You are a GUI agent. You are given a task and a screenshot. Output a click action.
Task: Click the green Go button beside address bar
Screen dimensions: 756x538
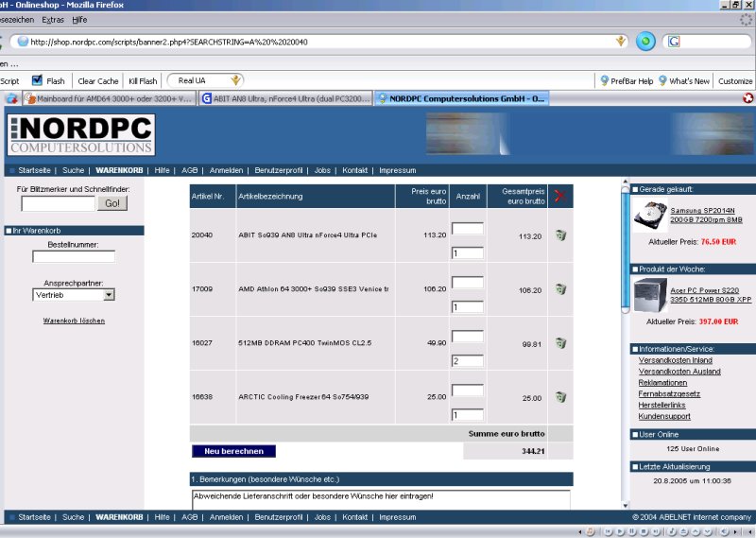[645, 42]
